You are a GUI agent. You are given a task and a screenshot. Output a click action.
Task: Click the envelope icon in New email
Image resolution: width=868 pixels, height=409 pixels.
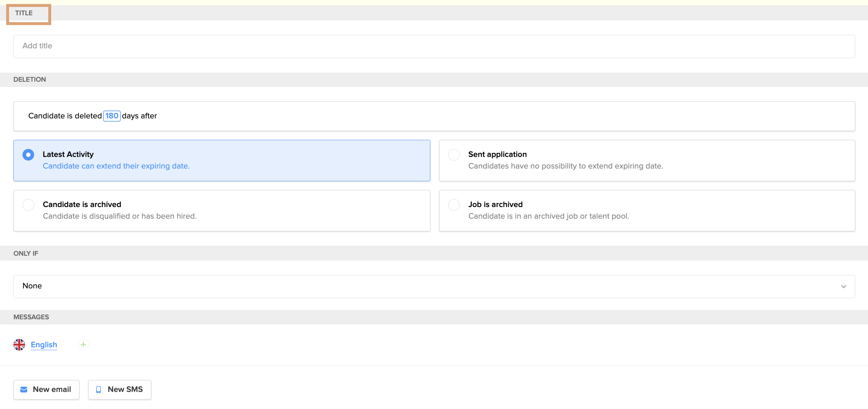24,389
